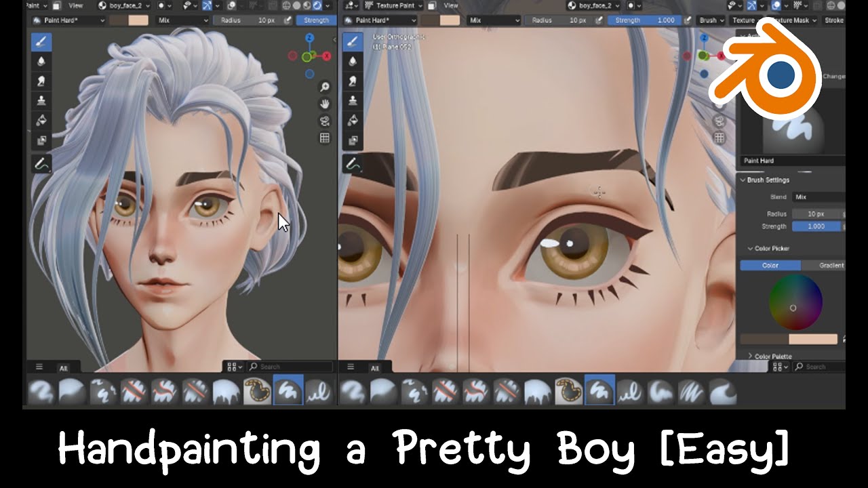Select the Smear tool in right viewport
The width and height of the screenshot is (868, 488).
352,81
